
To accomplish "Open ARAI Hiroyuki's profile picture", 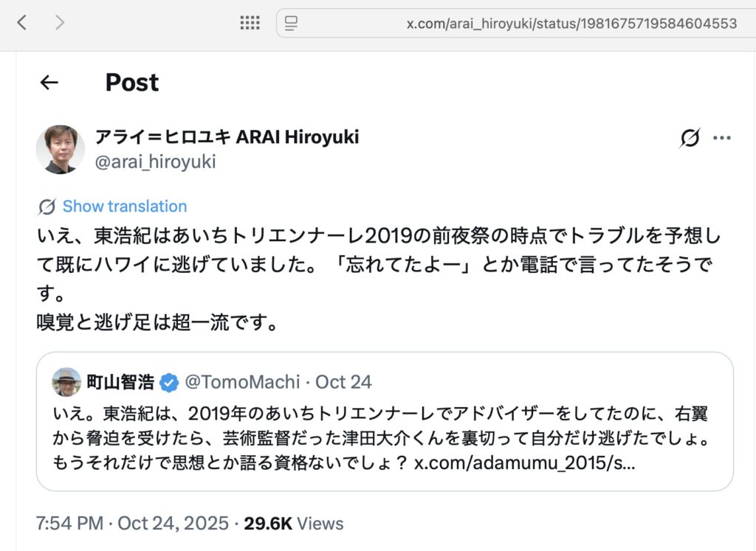I will 61,149.
